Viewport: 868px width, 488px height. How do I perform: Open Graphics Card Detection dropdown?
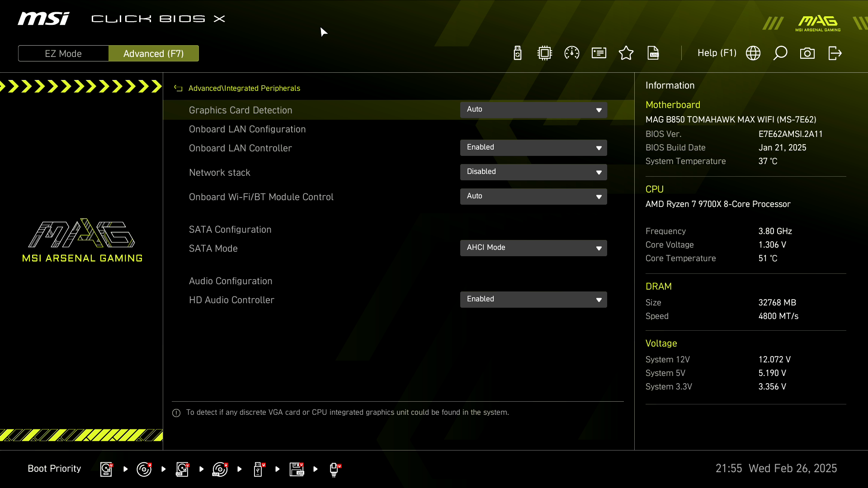pyautogui.click(x=533, y=110)
